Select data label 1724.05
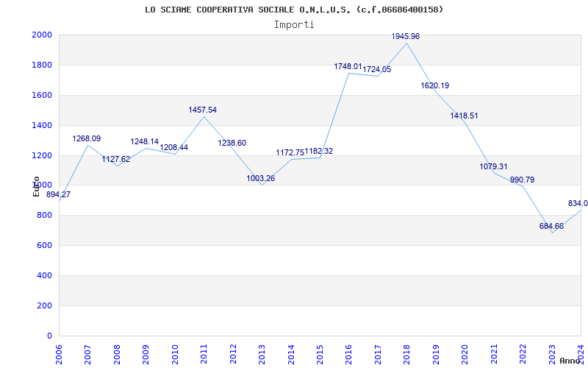The height and width of the screenshot is (368, 588). 377,69
